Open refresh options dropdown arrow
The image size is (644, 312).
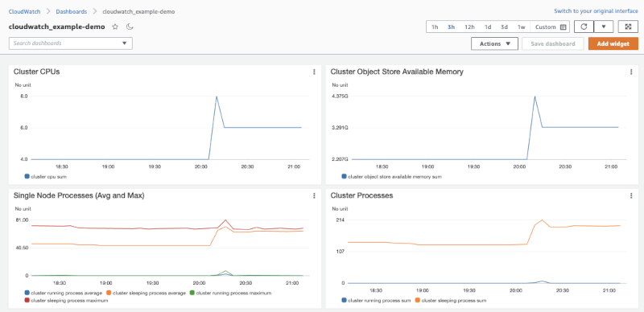pyautogui.click(x=604, y=27)
